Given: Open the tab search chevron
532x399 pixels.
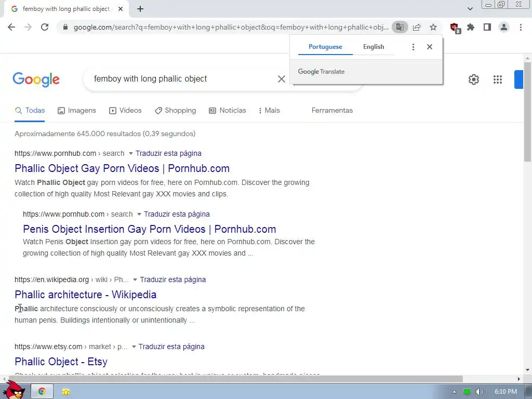Looking at the screenshot, I should point(470,9).
